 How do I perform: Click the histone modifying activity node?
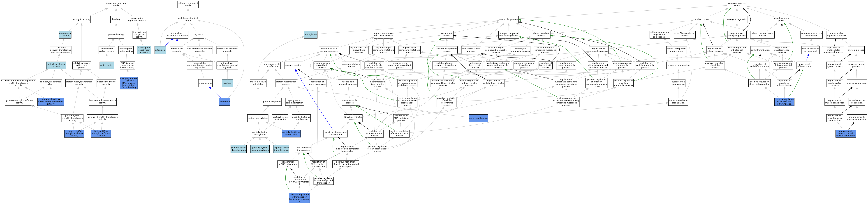tap(106, 83)
